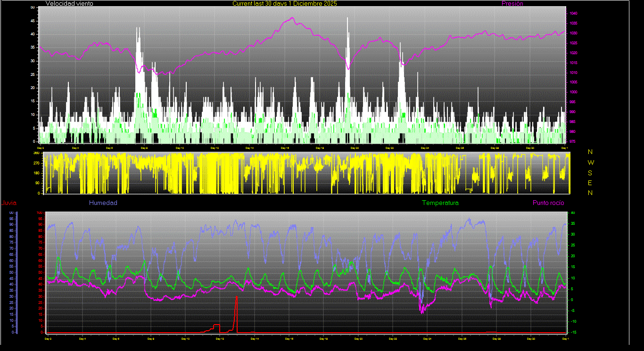Click the 'Current last 30 days 1 Diciembre 2025' title
Image resolution: width=644 pixels, height=351 pixels.
tap(285, 3)
